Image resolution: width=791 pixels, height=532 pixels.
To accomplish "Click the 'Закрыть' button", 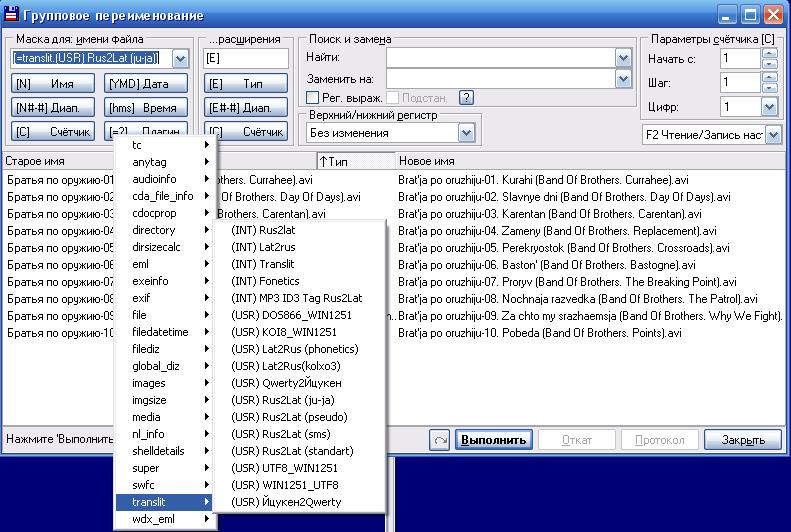I will [742, 440].
